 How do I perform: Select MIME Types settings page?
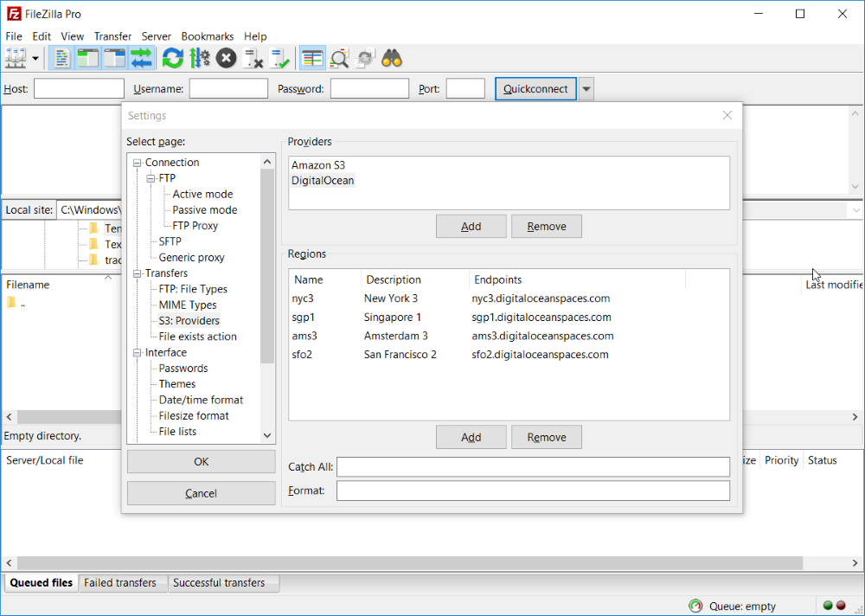click(188, 305)
